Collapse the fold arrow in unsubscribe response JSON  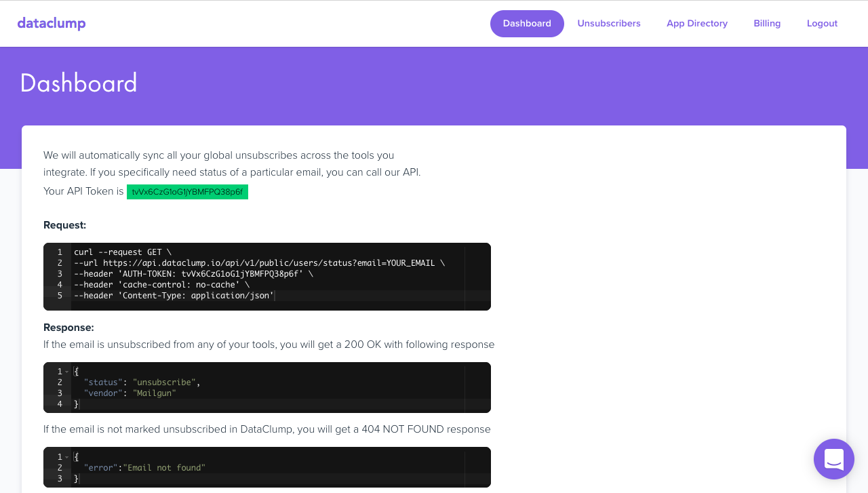pyautogui.click(x=67, y=372)
